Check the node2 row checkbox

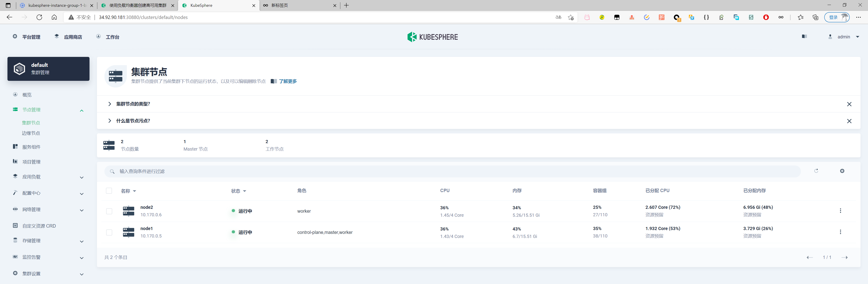[x=109, y=211]
